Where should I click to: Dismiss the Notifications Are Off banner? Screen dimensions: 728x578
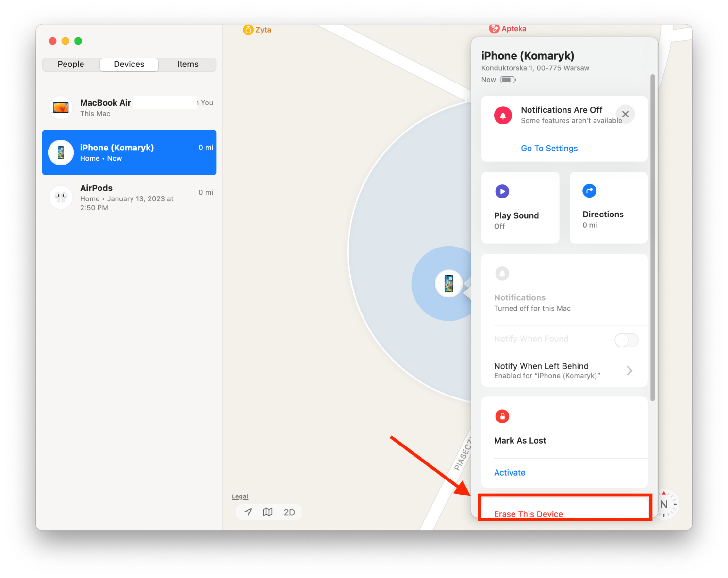click(625, 114)
